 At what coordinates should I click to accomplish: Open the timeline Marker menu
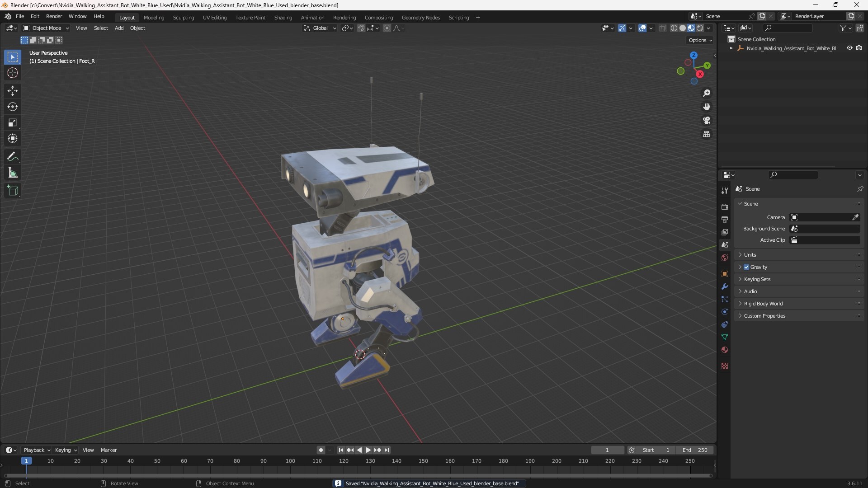pyautogui.click(x=108, y=450)
